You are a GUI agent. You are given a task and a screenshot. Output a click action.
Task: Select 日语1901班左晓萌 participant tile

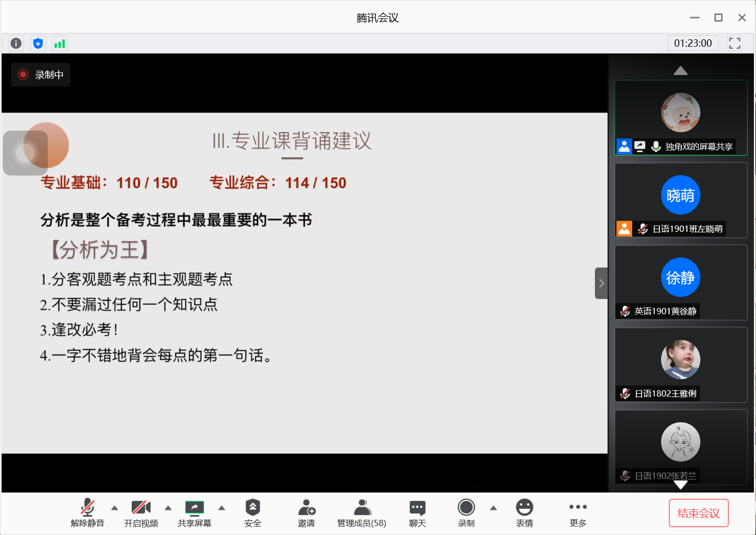coord(680,200)
